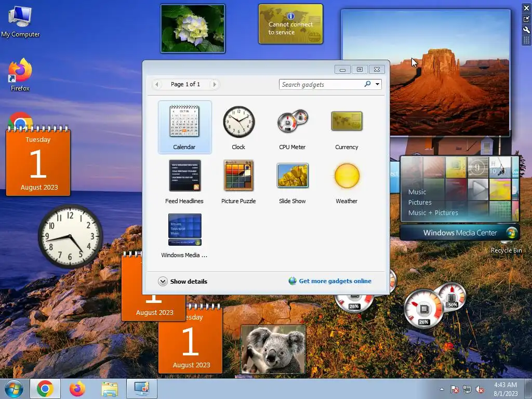Click the Action Center flag tray icon

click(454, 390)
